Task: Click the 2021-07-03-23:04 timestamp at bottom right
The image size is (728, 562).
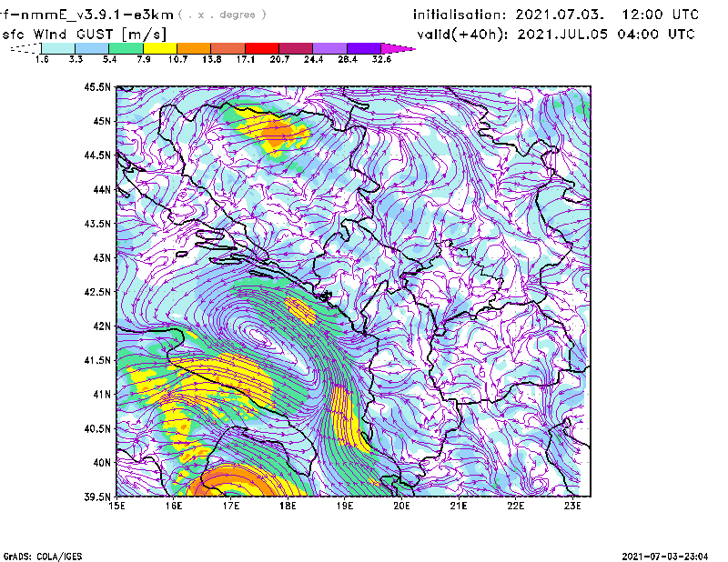Action: click(667, 555)
